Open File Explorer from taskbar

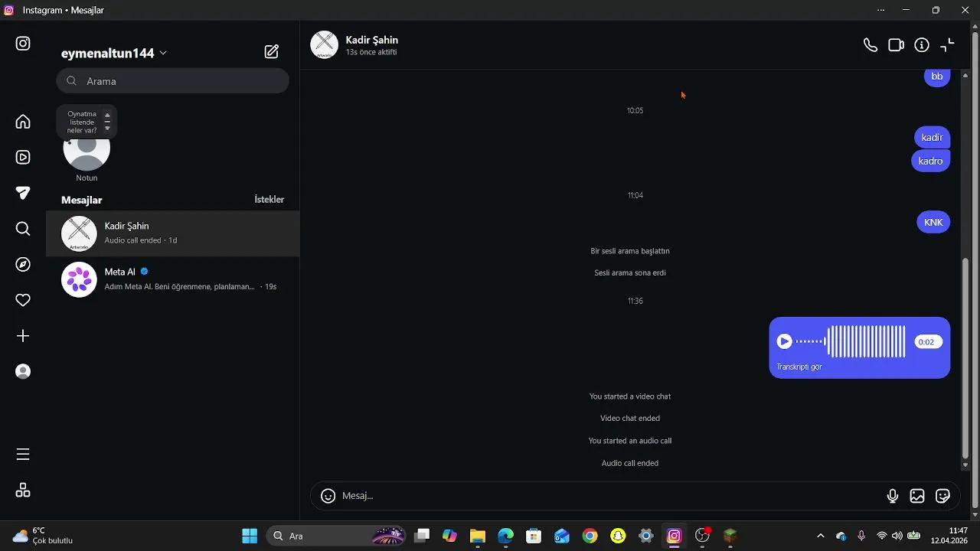[x=478, y=536]
